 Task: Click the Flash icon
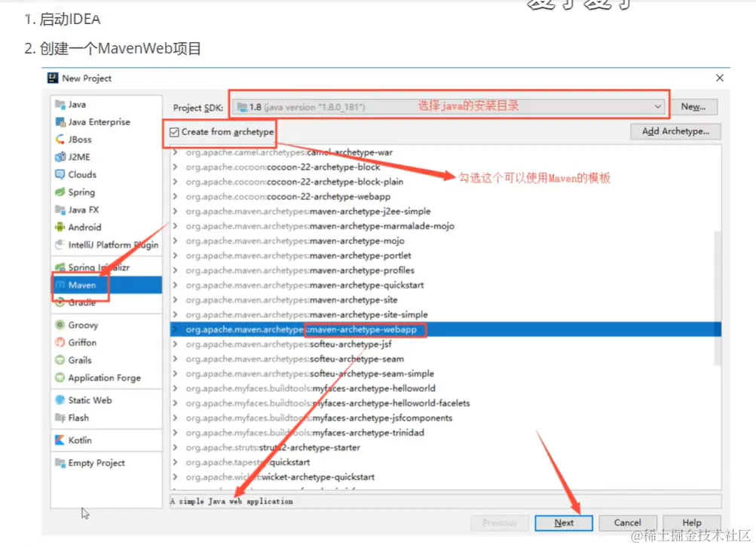(x=60, y=418)
